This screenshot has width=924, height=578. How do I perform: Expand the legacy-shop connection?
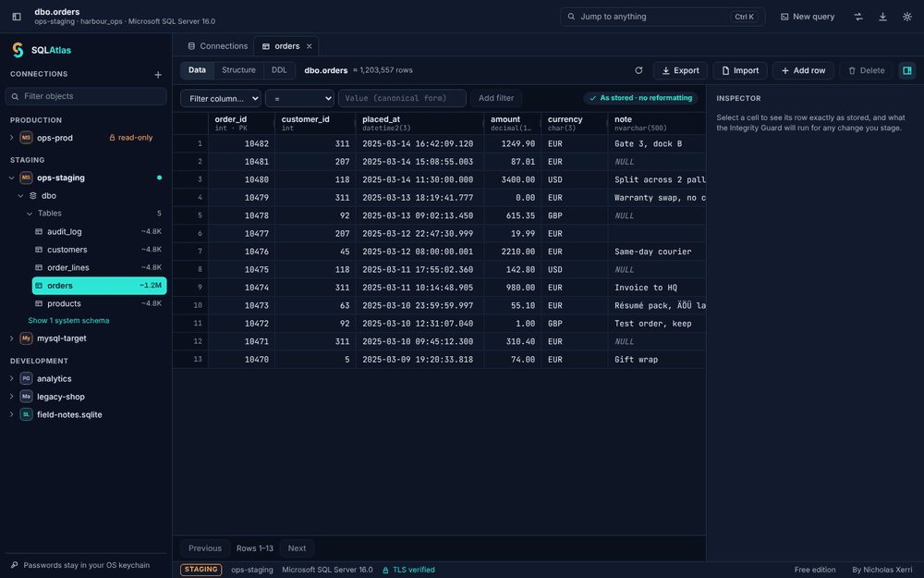12,397
